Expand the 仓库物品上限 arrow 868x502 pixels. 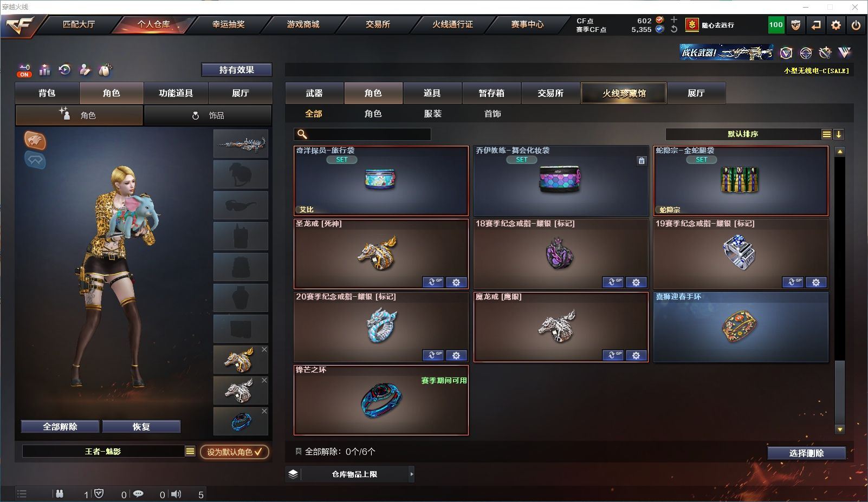411,474
